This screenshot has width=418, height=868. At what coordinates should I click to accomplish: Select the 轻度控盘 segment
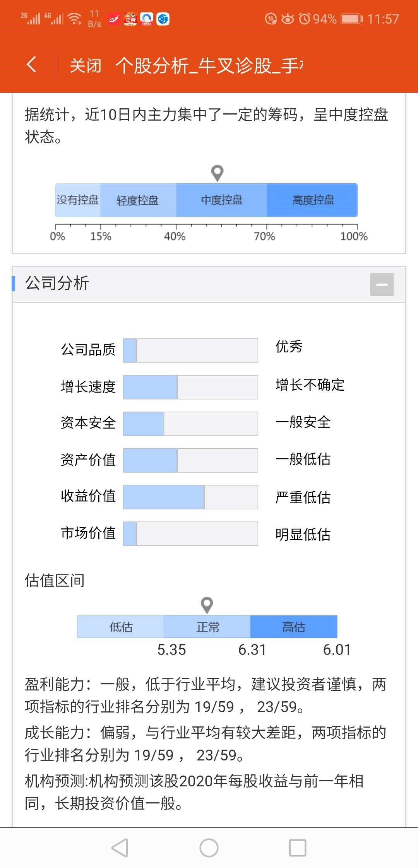coord(138,200)
